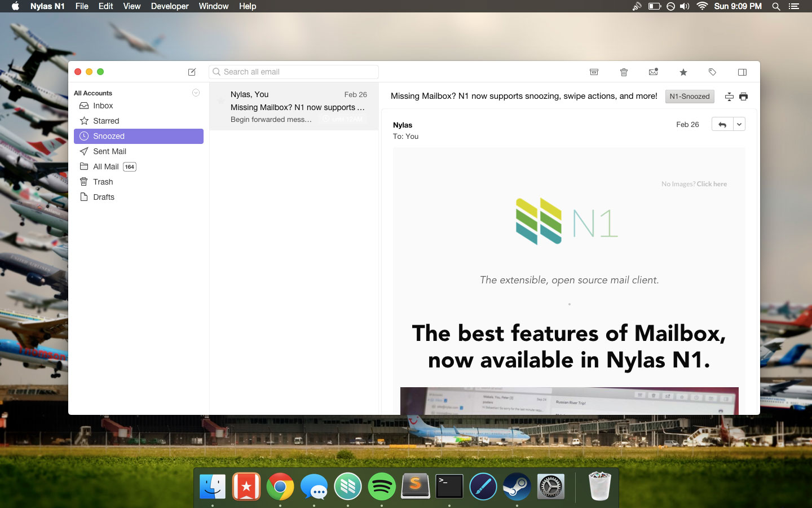The image size is (812, 508).
Task: Click the 'To: You' recipient line
Action: [x=406, y=136]
